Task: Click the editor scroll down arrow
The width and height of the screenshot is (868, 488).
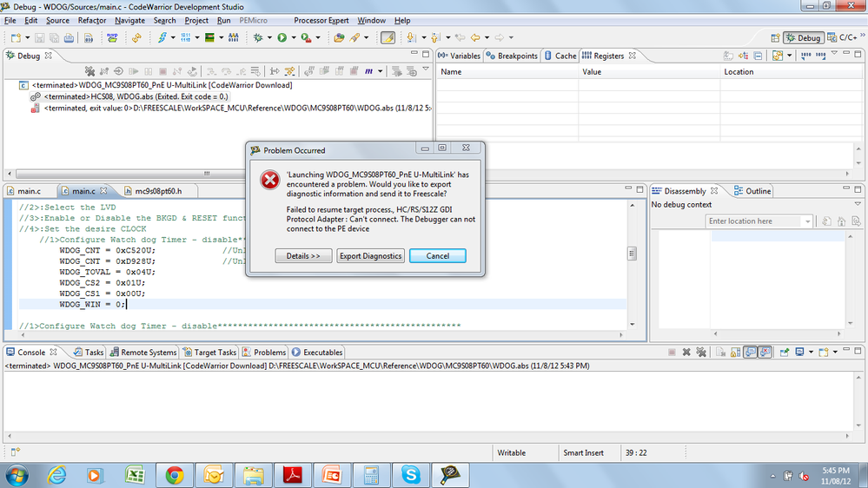Action: (633, 324)
